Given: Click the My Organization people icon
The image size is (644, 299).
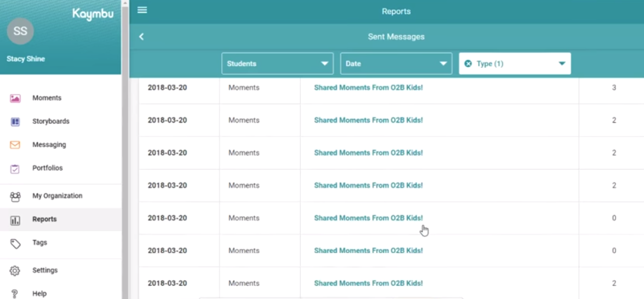Looking at the screenshot, I should 15,196.
